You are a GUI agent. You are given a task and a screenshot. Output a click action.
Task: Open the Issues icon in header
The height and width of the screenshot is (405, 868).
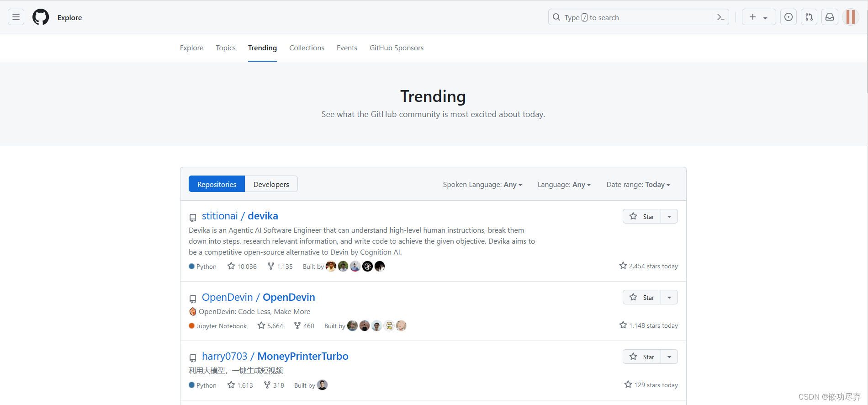pos(789,17)
